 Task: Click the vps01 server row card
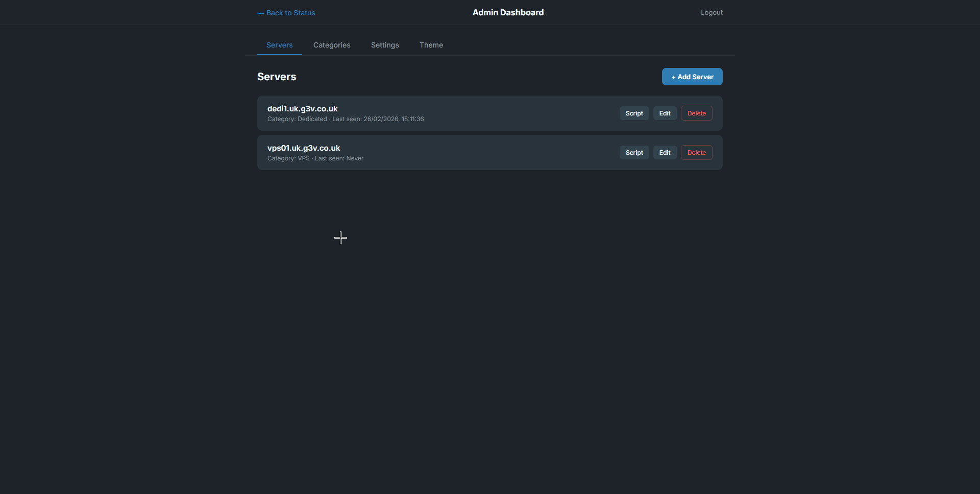click(459, 152)
